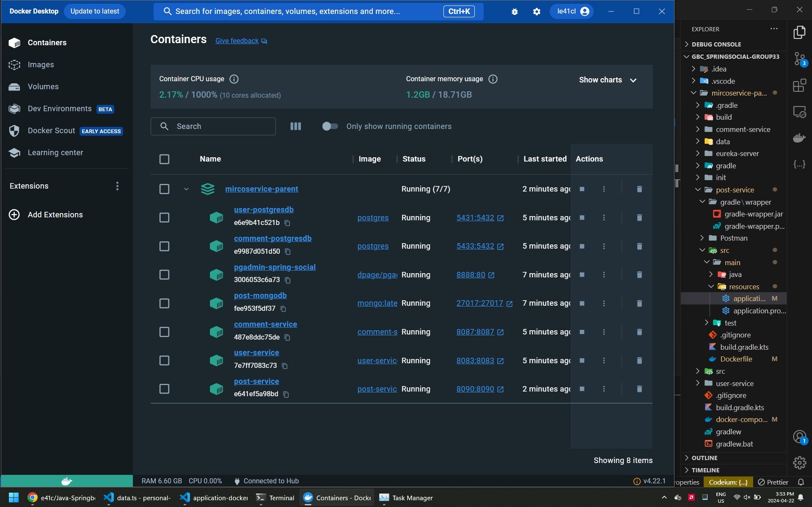Delete the comment-postgresdb container
Viewport: 812px width, 507px height.
(x=639, y=246)
